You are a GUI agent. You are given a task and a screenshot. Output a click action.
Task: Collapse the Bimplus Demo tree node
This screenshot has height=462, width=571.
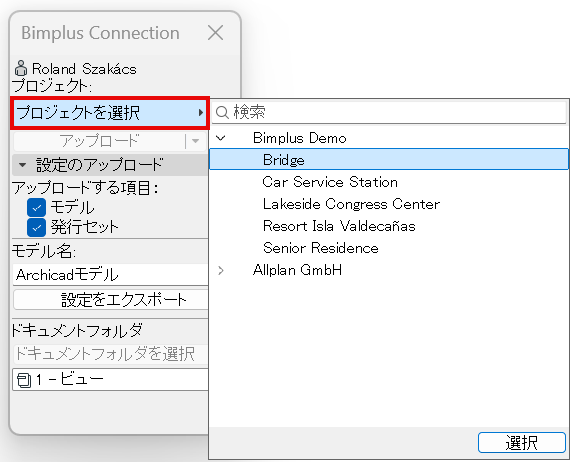221,138
